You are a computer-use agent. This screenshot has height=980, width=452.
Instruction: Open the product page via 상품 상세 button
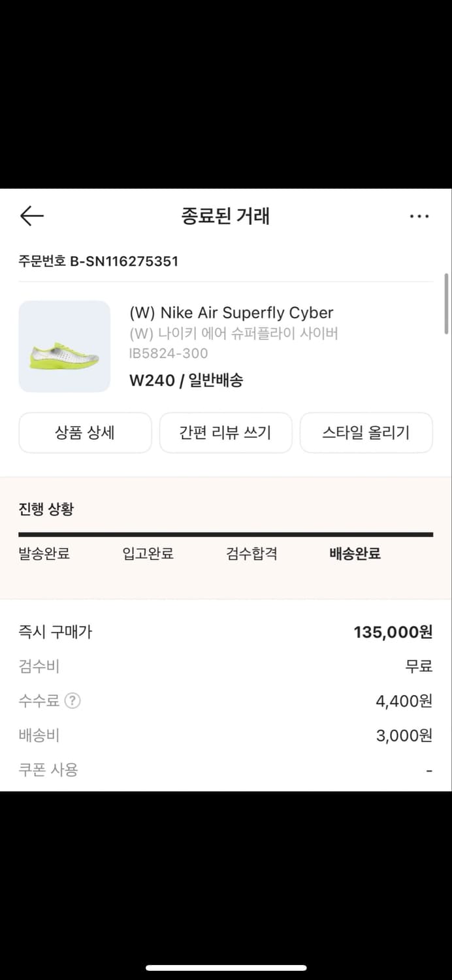click(85, 433)
